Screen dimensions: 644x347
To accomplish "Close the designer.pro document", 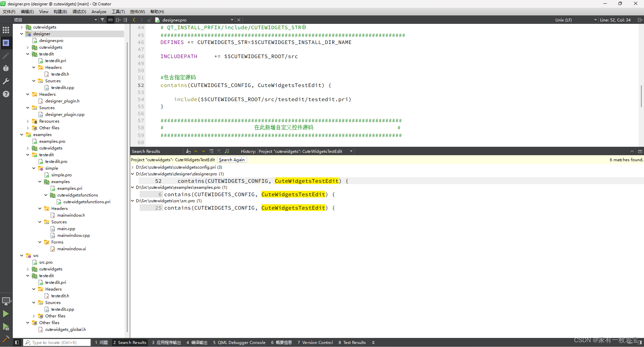I will tap(239, 20).
